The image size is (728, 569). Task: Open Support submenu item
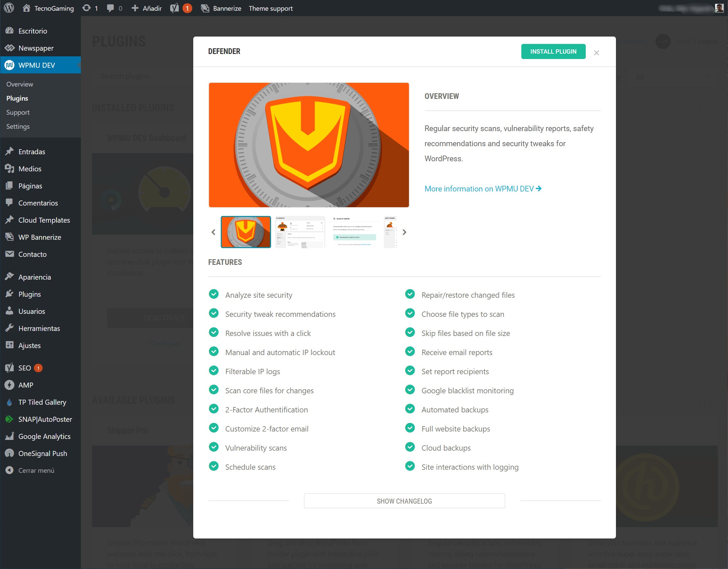pyautogui.click(x=18, y=112)
